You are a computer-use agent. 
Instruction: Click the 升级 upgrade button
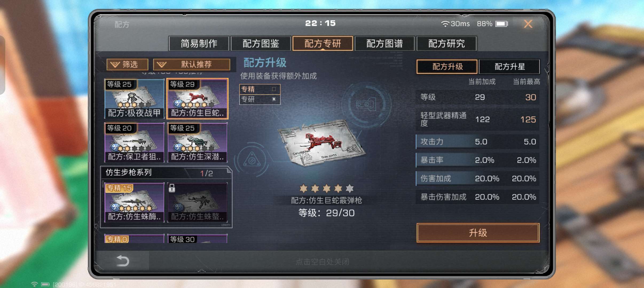pos(478,233)
